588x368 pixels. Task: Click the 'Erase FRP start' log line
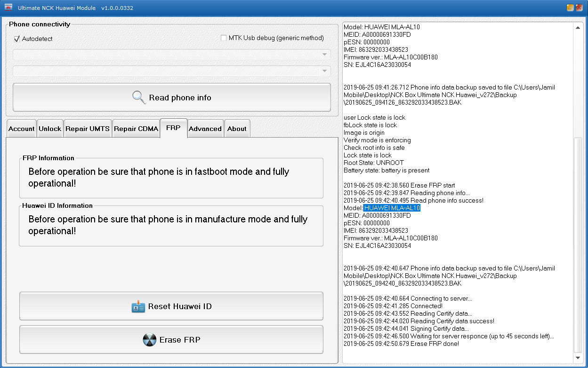coord(399,185)
